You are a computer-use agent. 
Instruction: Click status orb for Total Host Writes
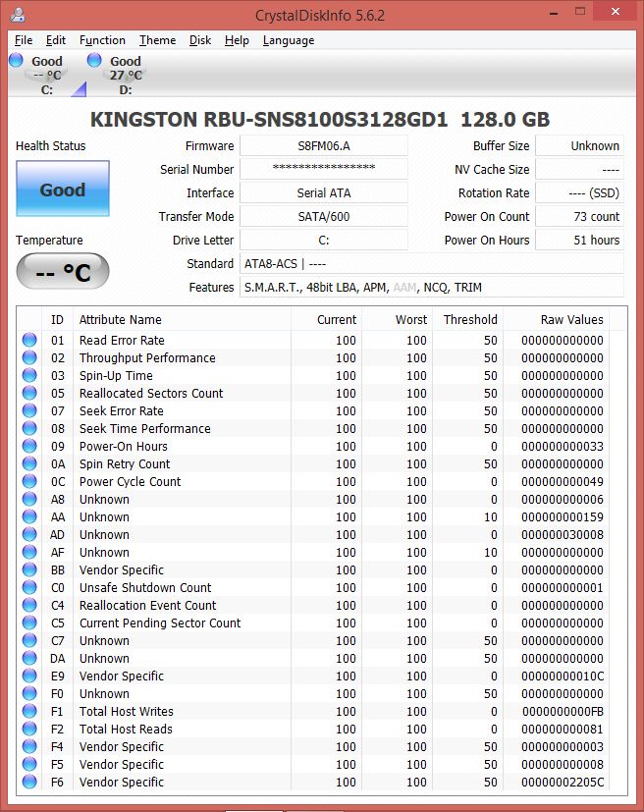[x=29, y=711]
